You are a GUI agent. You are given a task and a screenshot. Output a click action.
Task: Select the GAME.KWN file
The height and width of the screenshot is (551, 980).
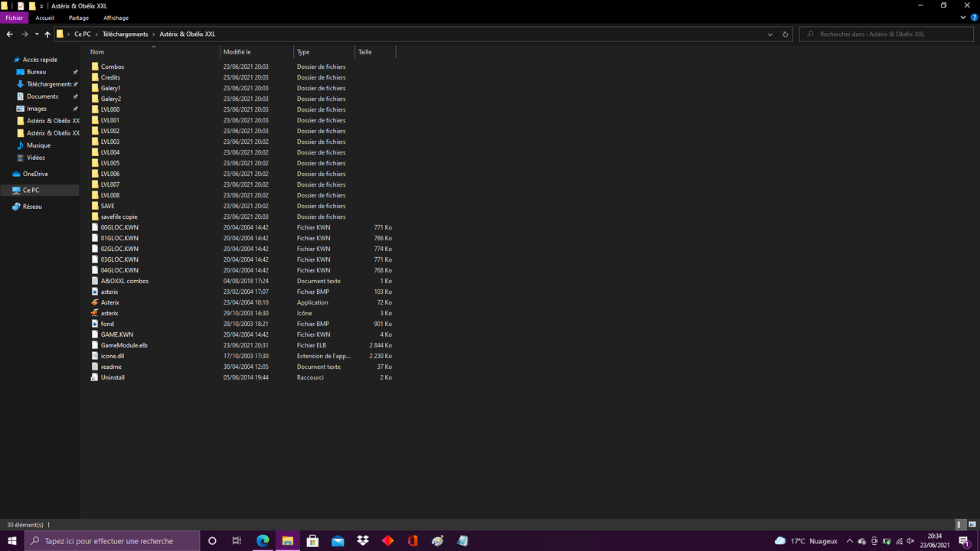click(117, 334)
